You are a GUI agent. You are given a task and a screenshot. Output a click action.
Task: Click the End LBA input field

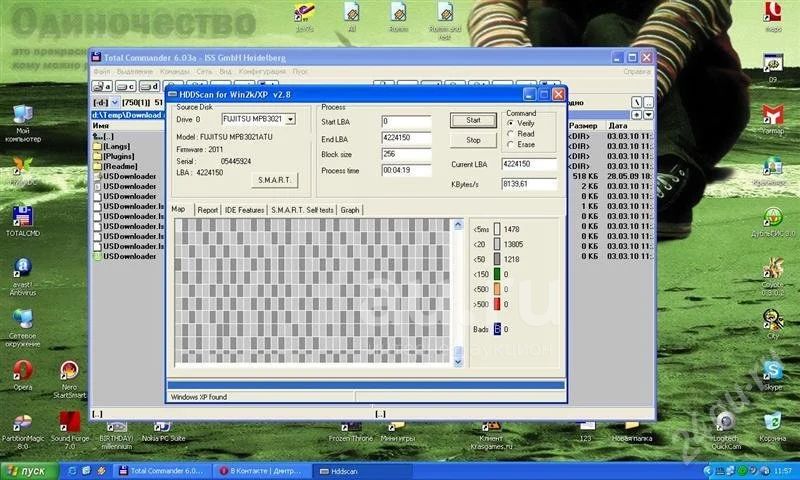407,138
